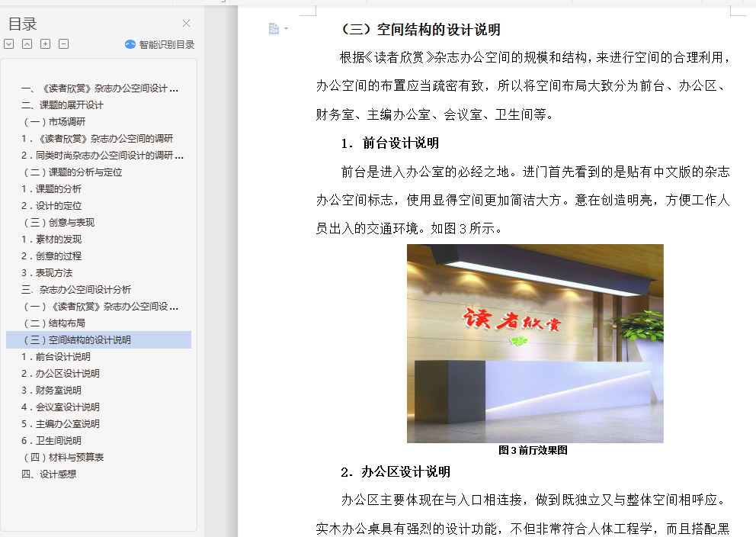
Task: Click the front desk rendering image
Action: [535, 343]
